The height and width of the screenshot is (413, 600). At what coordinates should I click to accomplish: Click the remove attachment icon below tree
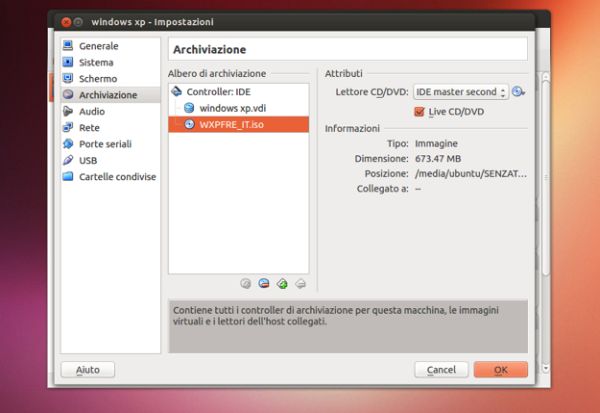coord(300,283)
